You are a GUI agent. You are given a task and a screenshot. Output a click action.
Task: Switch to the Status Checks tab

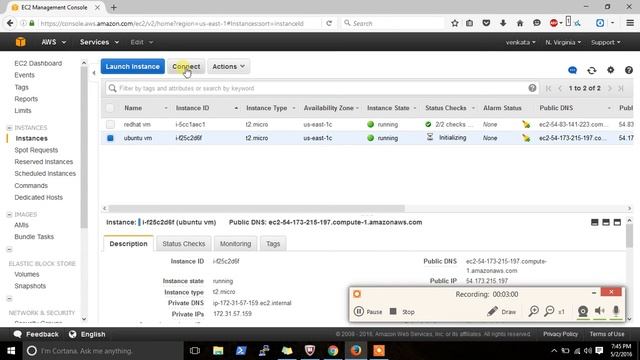pyautogui.click(x=184, y=244)
